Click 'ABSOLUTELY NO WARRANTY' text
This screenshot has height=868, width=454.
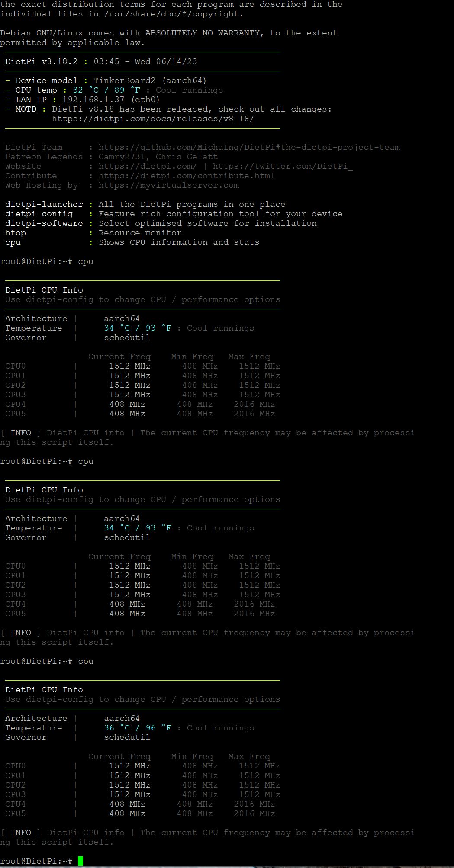pyautogui.click(x=203, y=33)
